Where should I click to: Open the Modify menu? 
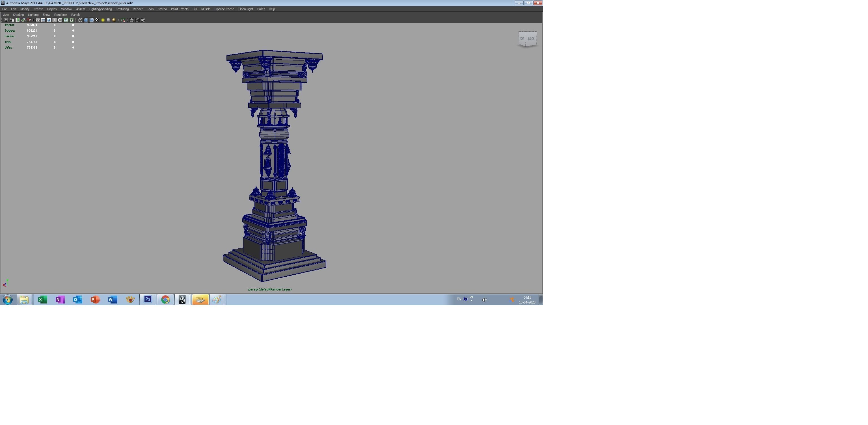click(25, 9)
